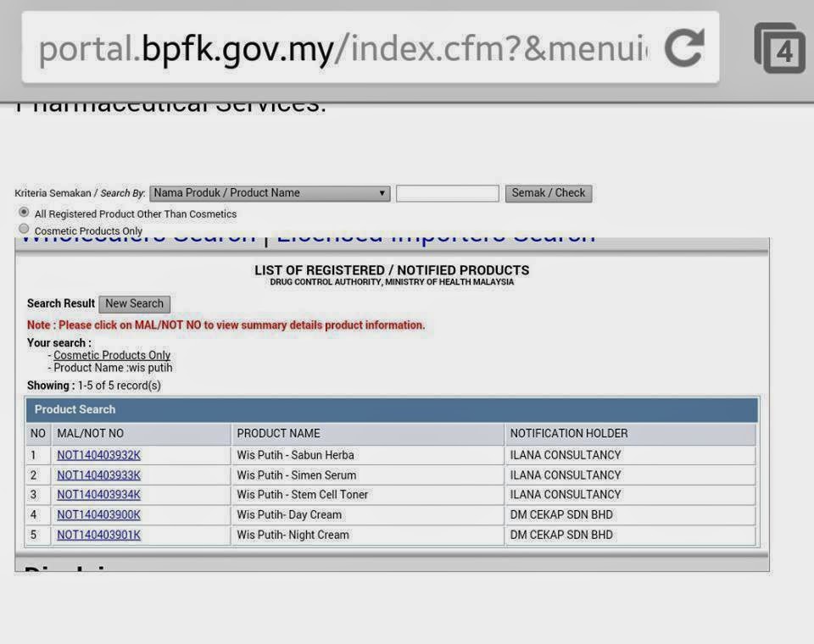Click the Kriteria Semakan / Search By label
This screenshot has height=644, width=814.
coord(80,193)
